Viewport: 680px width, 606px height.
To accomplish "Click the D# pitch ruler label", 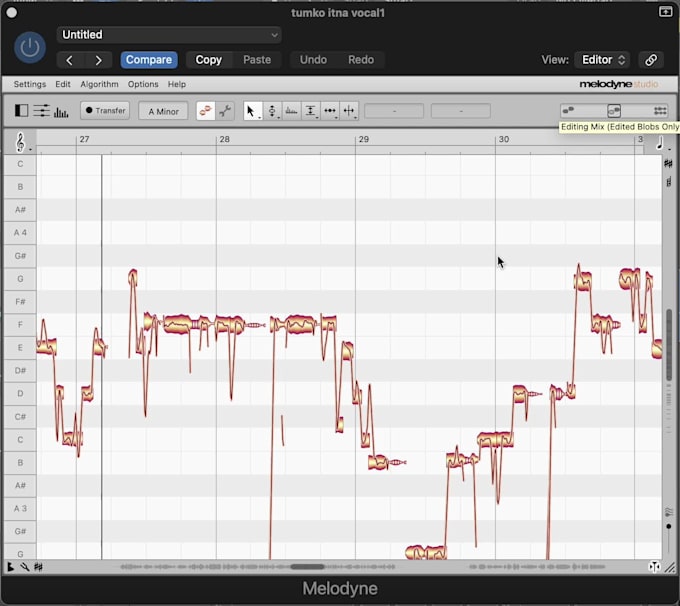I will tap(20, 370).
